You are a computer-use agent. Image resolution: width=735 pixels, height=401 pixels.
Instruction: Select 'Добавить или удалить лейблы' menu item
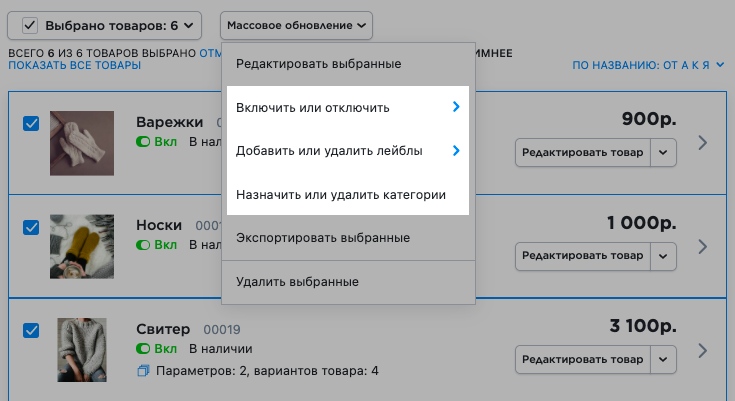pyautogui.click(x=348, y=151)
